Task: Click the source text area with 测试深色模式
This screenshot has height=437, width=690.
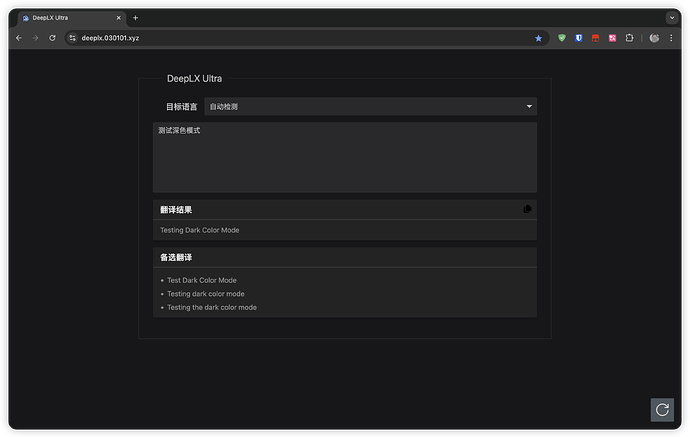Action: point(345,157)
